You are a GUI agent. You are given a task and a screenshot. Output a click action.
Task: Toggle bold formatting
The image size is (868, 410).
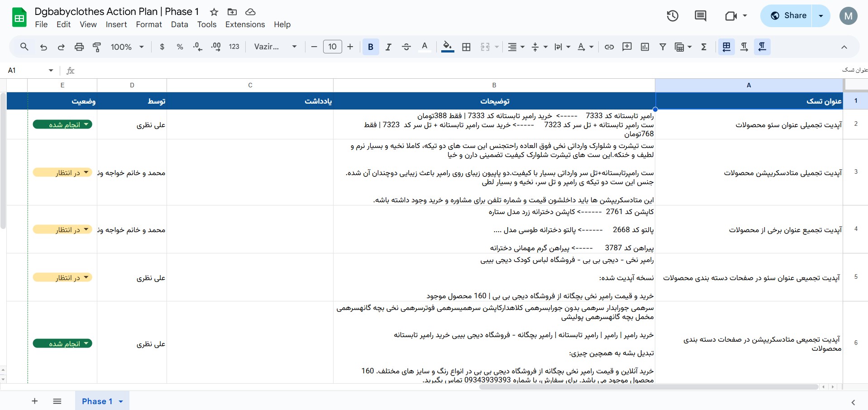coord(371,47)
